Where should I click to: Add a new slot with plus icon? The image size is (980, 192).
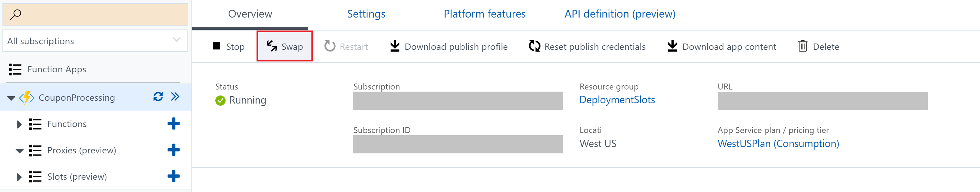click(x=173, y=176)
